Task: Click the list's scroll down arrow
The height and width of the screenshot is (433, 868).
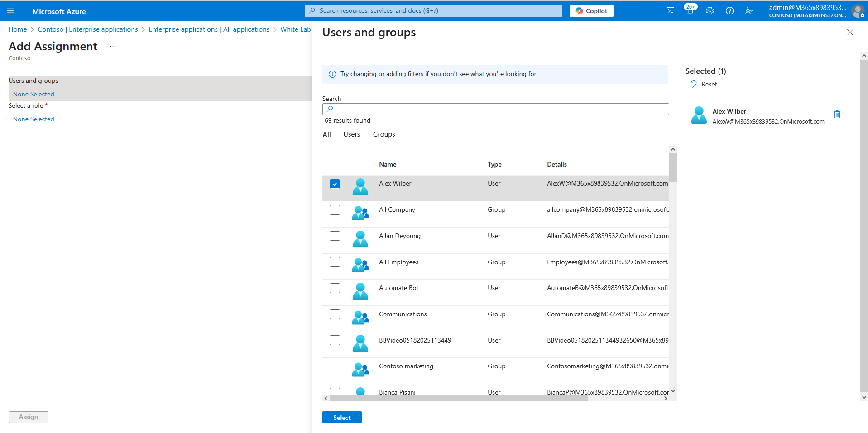Action: [x=673, y=391]
